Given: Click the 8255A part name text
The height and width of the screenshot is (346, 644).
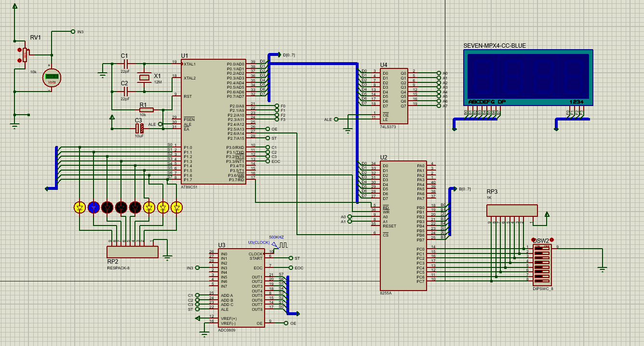Looking at the screenshot, I should tap(386, 293).
